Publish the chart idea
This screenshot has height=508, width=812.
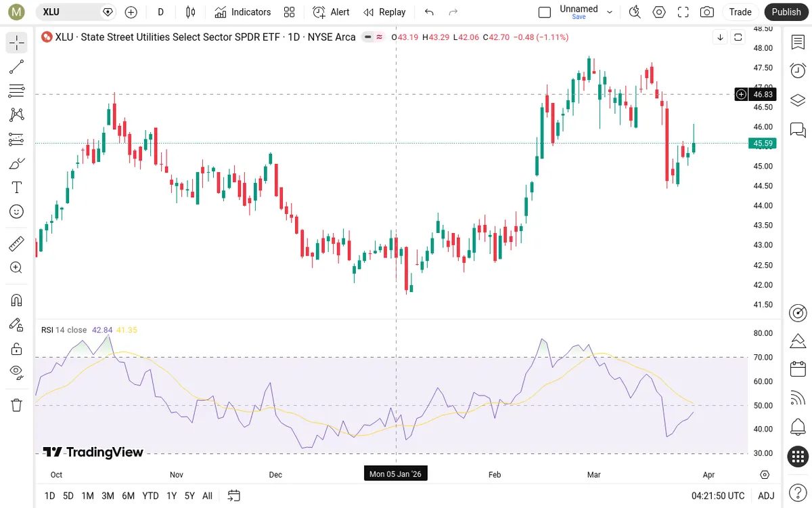tap(786, 12)
